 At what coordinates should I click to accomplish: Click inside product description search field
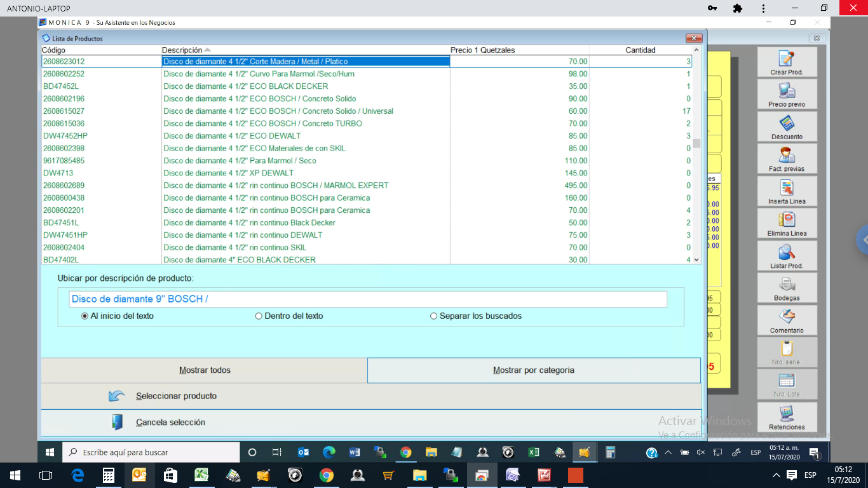(369, 299)
